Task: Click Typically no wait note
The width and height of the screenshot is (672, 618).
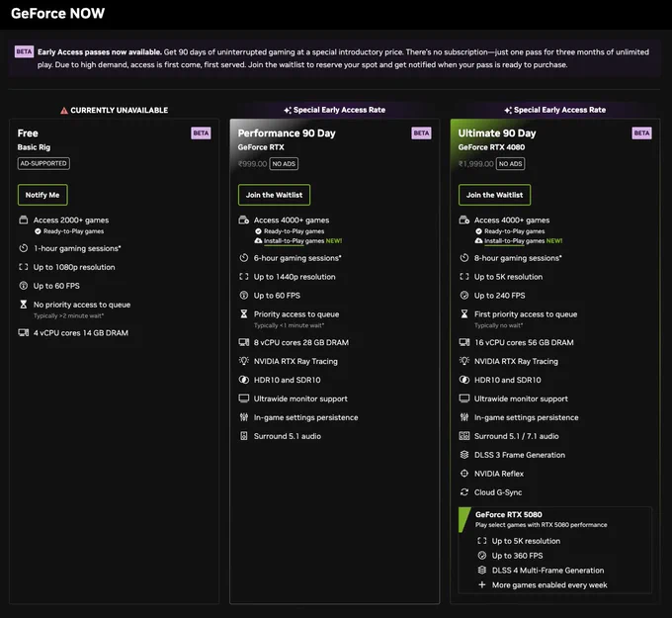Action: click(x=498, y=325)
